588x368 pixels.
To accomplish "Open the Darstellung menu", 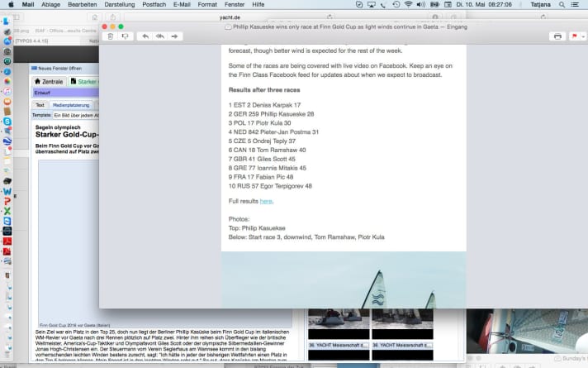I will click(x=119, y=4).
